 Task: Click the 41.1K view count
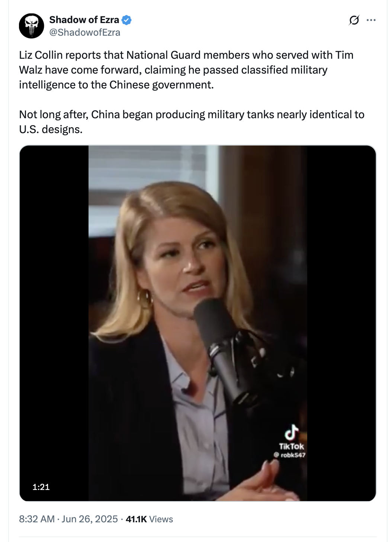click(136, 519)
